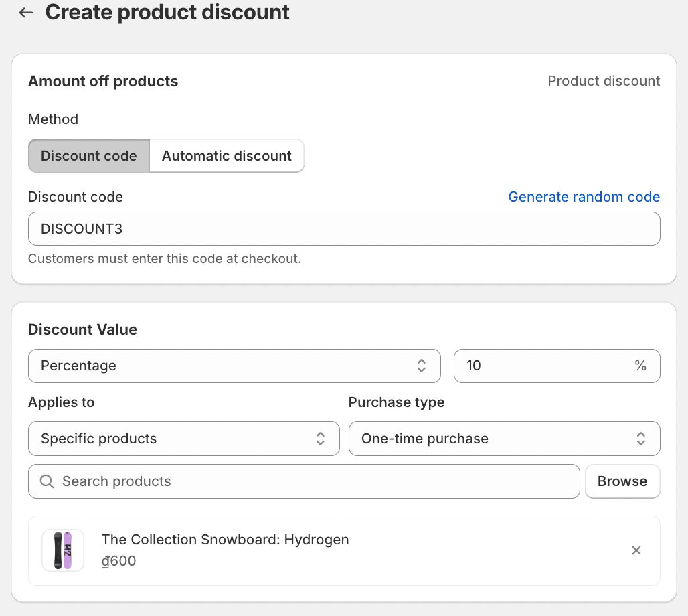Click the Browse button for products
This screenshot has height=616, width=688.
coord(622,481)
